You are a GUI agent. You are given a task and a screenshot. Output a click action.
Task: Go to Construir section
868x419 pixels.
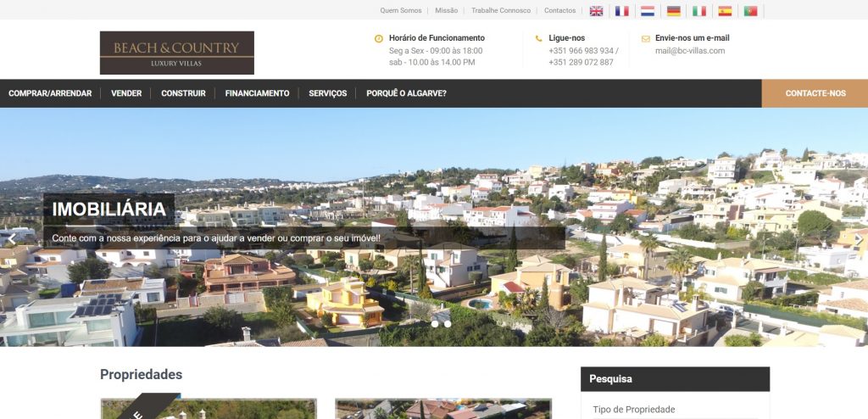click(183, 93)
